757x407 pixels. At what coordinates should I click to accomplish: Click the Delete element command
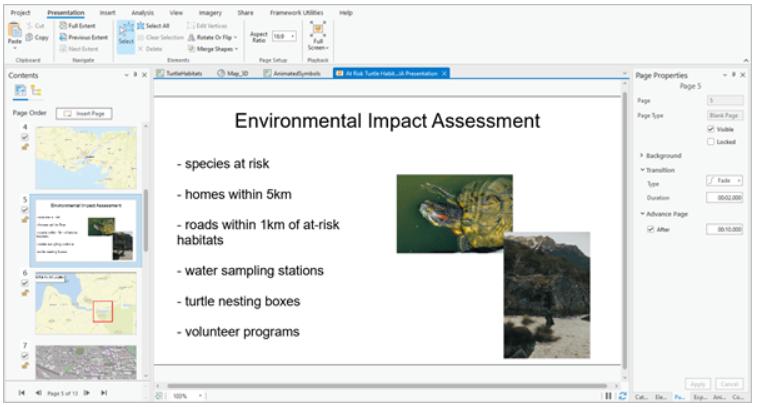(x=150, y=49)
